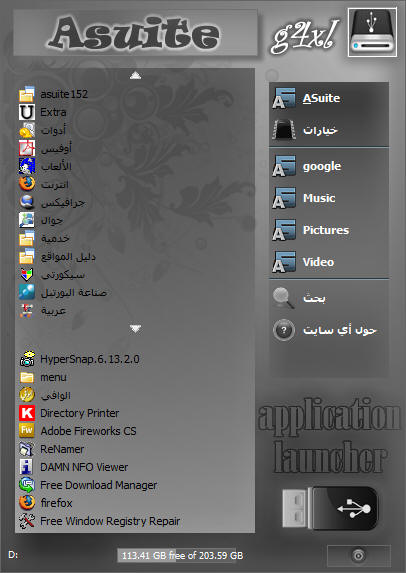Click the USB drive eject icon at top right
406x573 pixels.
[372, 32]
